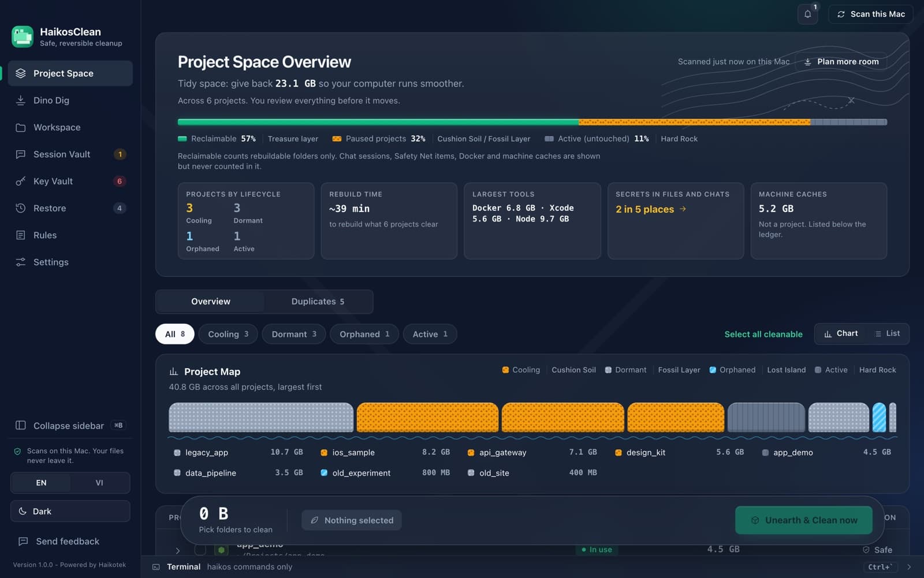Click the shield icon beside 'Scans on this Mac'
924x578 pixels.
pos(17,451)
